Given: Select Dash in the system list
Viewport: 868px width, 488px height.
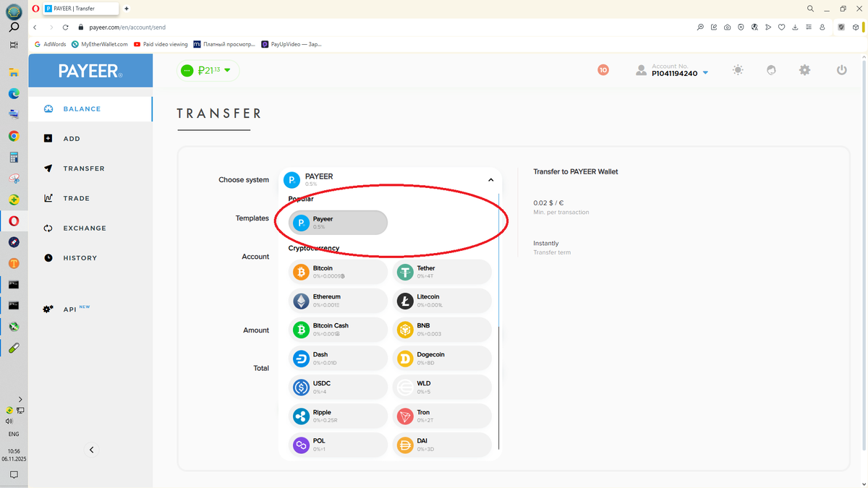Looking at the screenshot, I should tap(338, 359).
